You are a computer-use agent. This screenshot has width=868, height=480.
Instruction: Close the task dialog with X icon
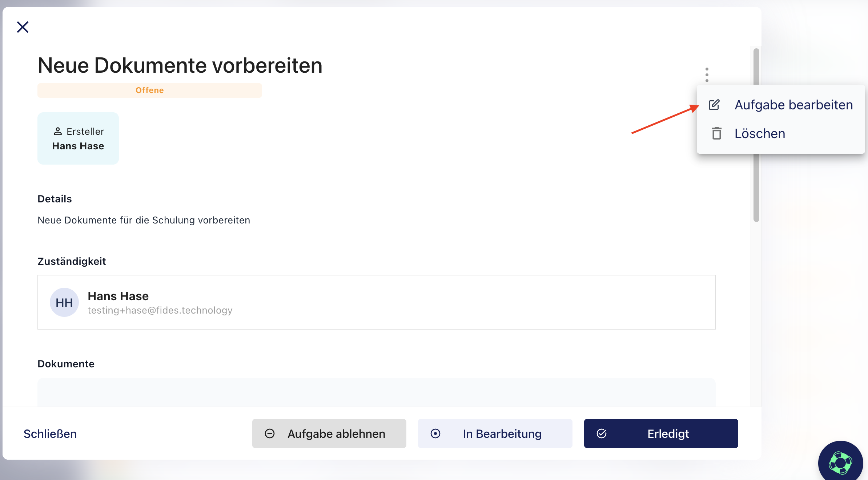click(x=23, y=27)
